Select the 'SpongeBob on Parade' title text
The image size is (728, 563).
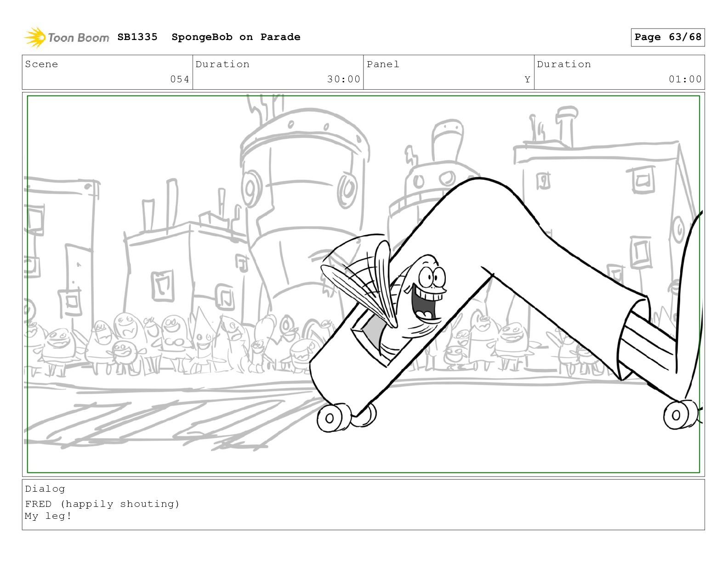pyautogui.click(x=236, y=37)
